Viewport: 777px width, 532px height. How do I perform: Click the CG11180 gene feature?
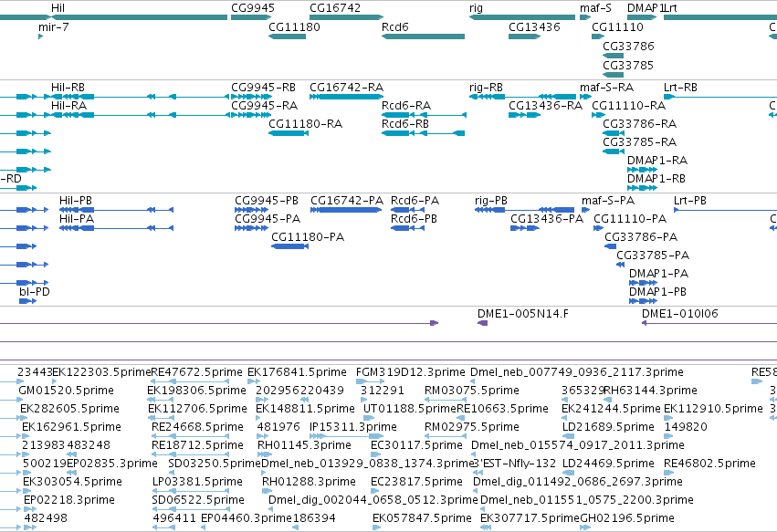pos(287,37)
